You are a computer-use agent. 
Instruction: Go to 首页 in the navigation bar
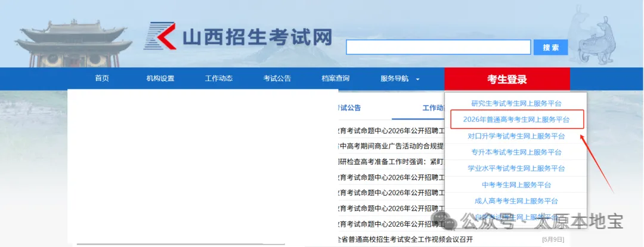(103, 79)
